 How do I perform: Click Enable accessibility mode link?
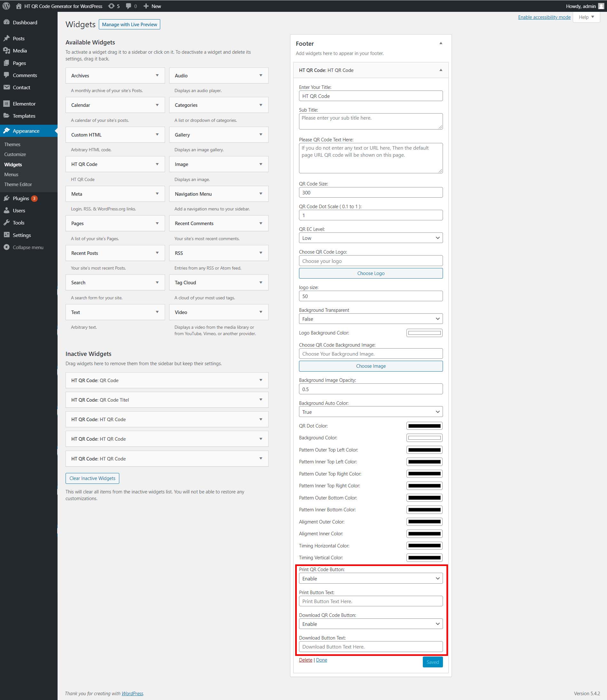(x=544, y=17)
